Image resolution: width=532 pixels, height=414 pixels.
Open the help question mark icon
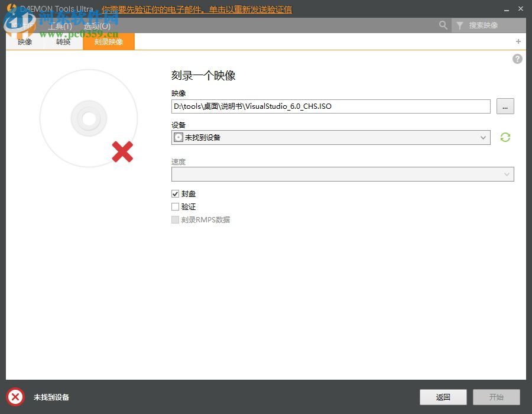tap(517, 59)
